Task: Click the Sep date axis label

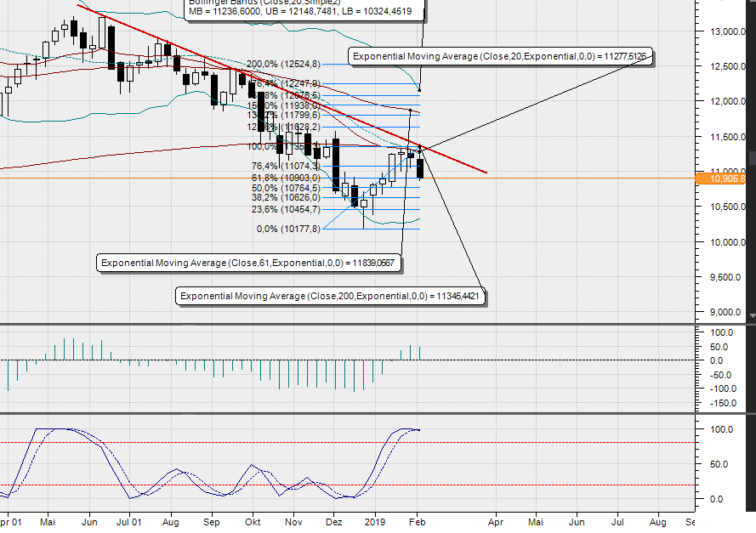Action: 211,523
